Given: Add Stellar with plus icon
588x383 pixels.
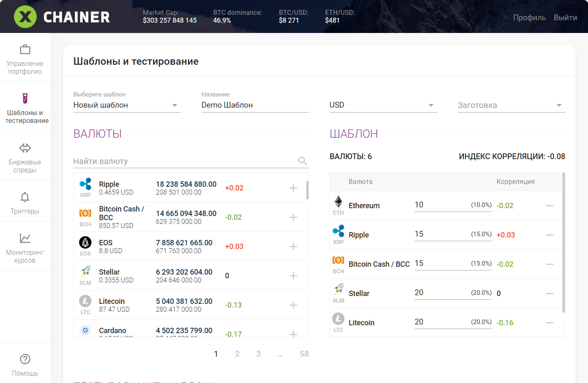Looking at the screenshot, I should (x=293, y=276).
